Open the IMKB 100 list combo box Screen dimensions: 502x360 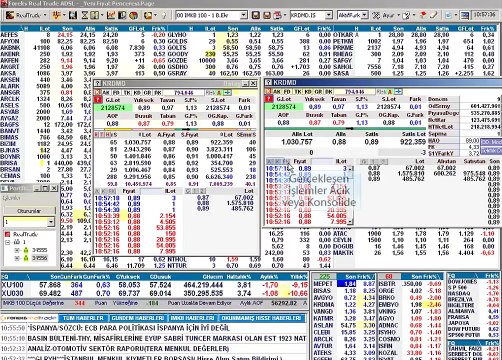(x=212, y=15)
